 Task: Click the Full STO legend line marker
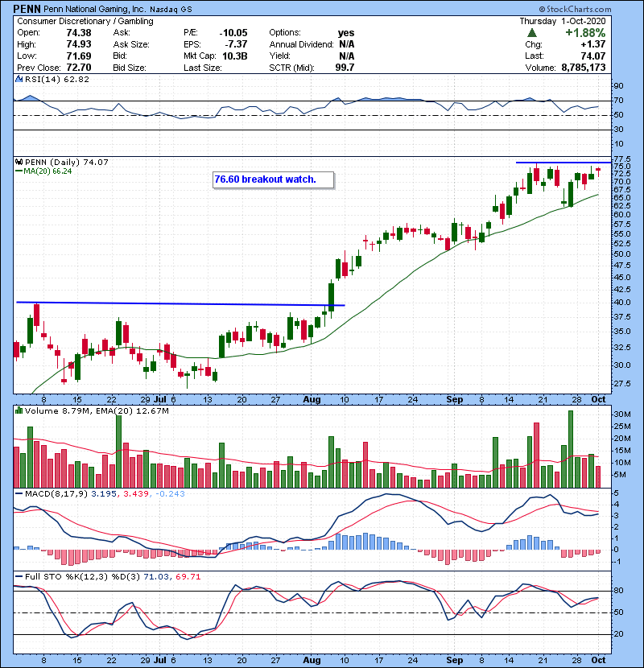[x=19, y=577]
